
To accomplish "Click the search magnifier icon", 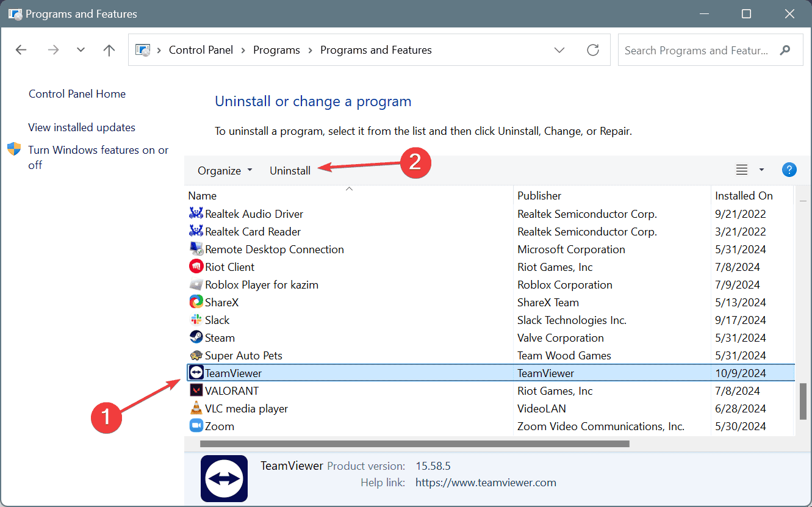I will pyautogui.click(x=785, y=50).
